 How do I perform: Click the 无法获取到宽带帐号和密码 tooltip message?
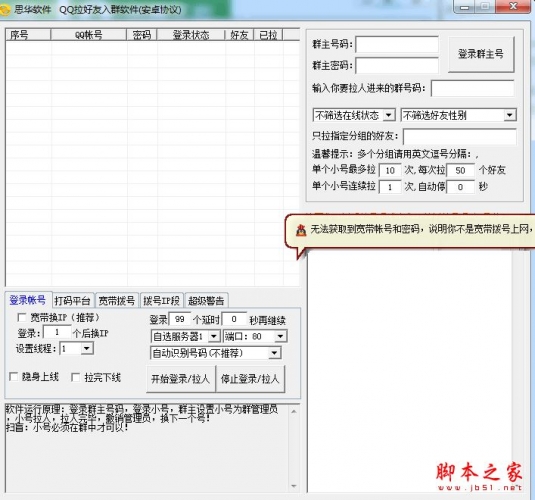point(422,229)
